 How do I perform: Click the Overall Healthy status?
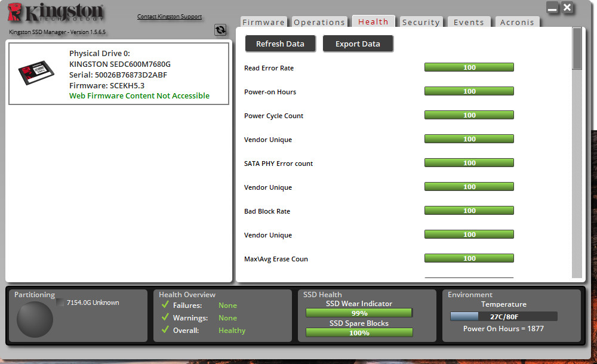(x=209, y=331)
